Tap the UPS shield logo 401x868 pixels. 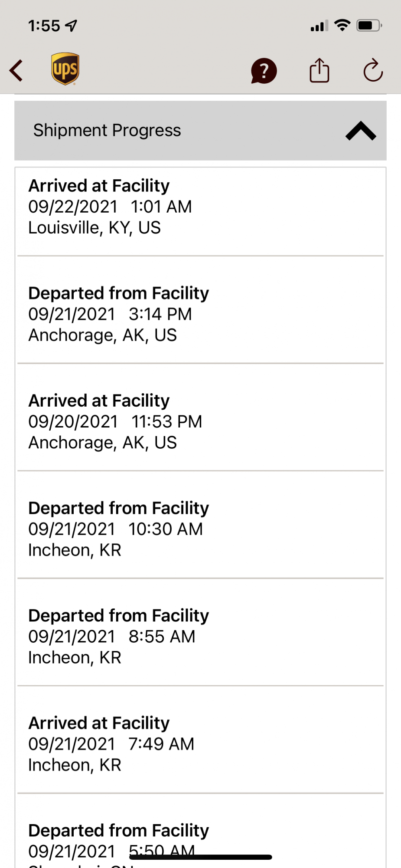tap(65, 69)
